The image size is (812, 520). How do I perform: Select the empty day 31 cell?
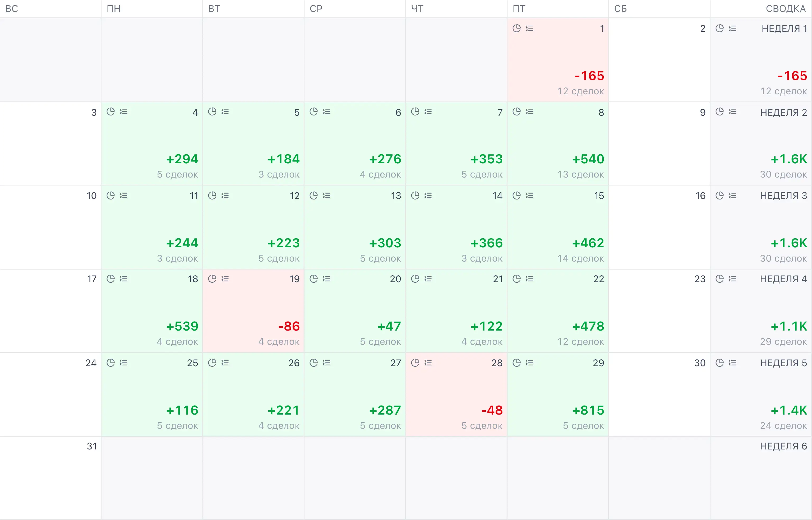tap(50, 478)
